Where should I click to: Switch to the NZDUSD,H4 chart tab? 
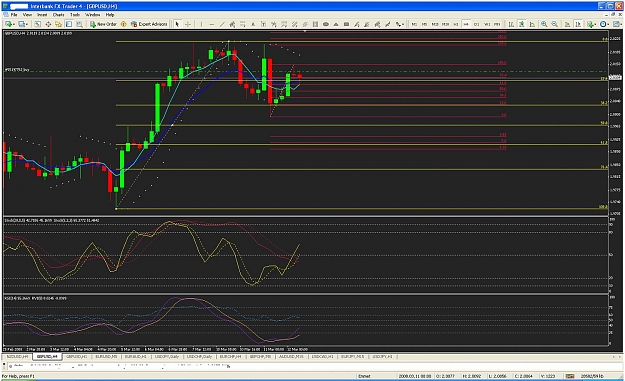[18, 356]
